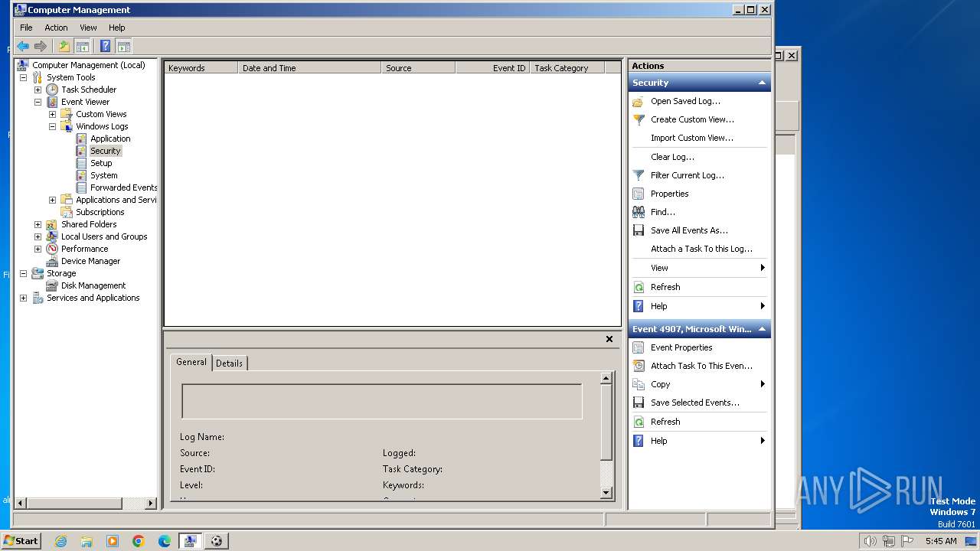Open the Action menu

pos(56,28)
